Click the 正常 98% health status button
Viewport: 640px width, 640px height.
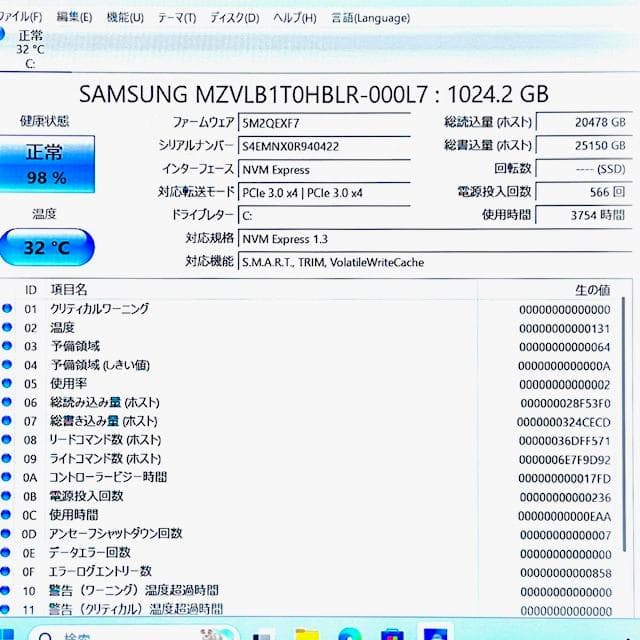click(47, 164)
